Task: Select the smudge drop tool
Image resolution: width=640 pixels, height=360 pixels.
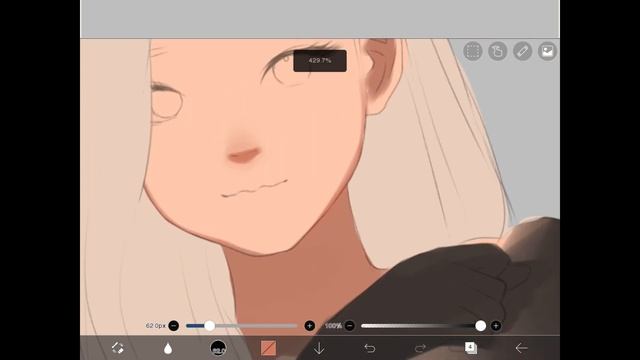Action: (x=168, y=348)
